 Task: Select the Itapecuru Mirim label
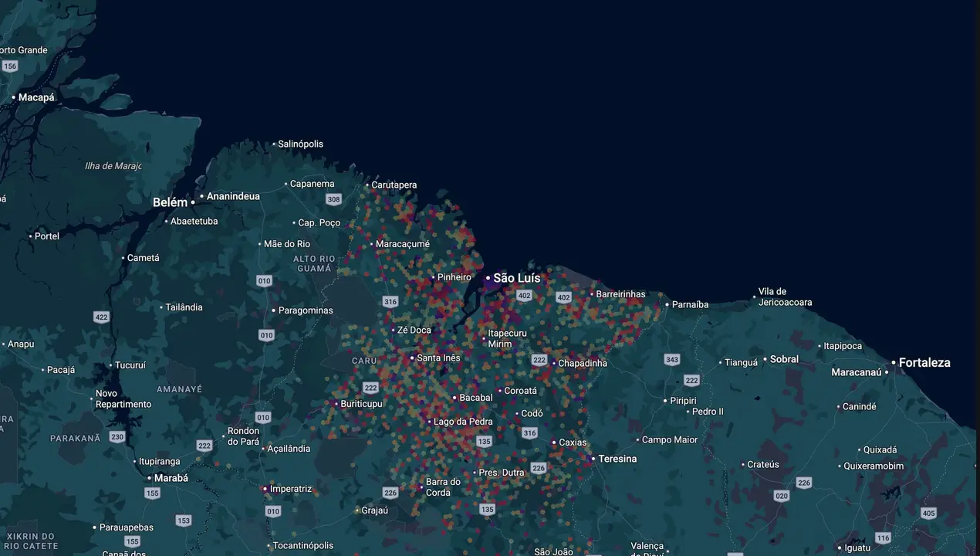point(507,338)
